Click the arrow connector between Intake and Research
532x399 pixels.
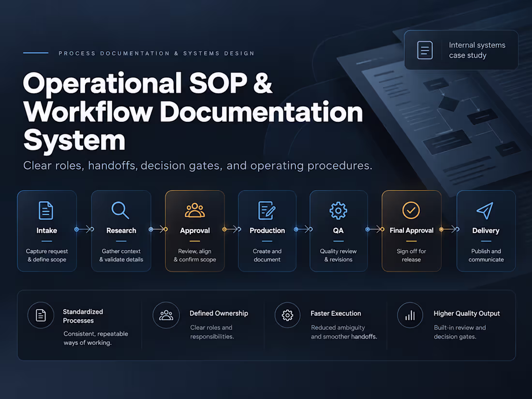(x=84, y=229)
